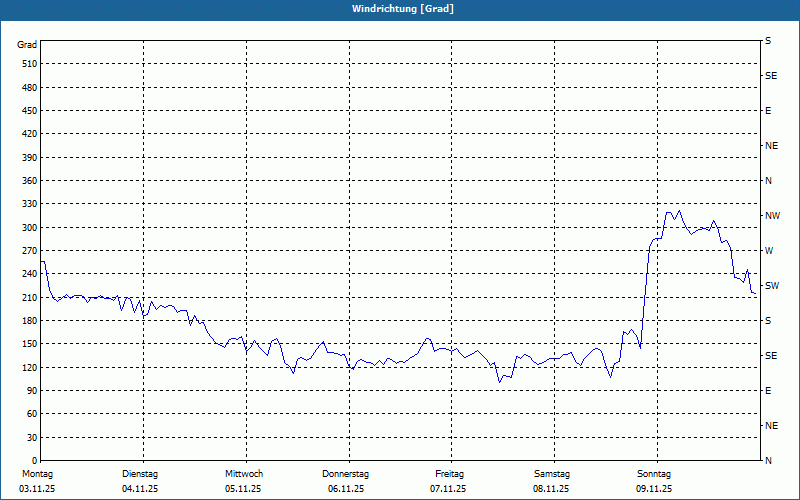Click the 'Samstag' day label
The height and width of the screenshot is (500, 800).
[552, 474]
